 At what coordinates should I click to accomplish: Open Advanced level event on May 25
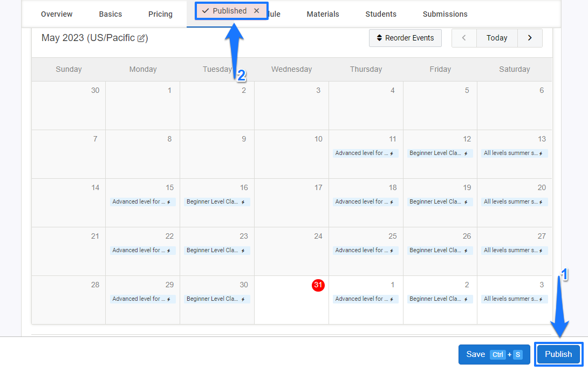(x=365, y=251)
